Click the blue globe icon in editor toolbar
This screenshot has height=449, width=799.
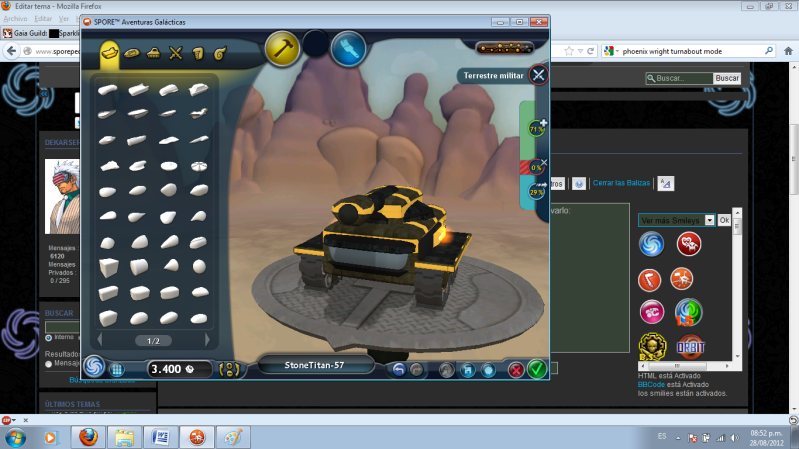(578, 183)
